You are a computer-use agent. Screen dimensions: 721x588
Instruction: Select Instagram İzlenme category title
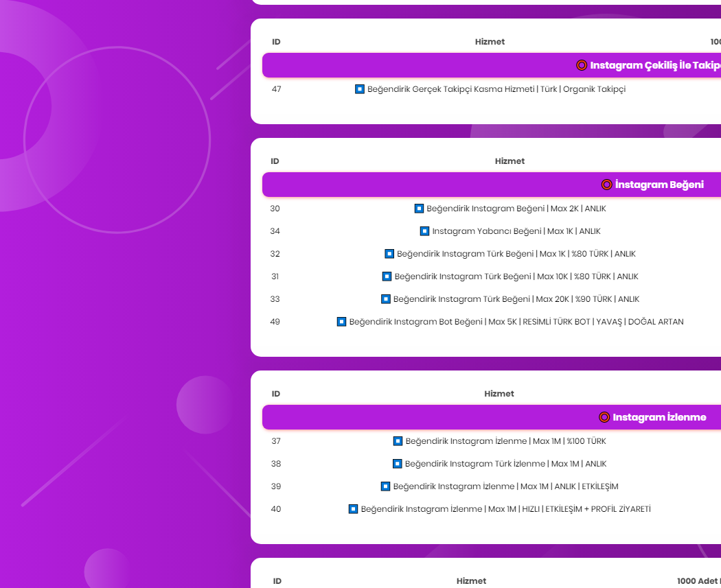pos(659,417)
